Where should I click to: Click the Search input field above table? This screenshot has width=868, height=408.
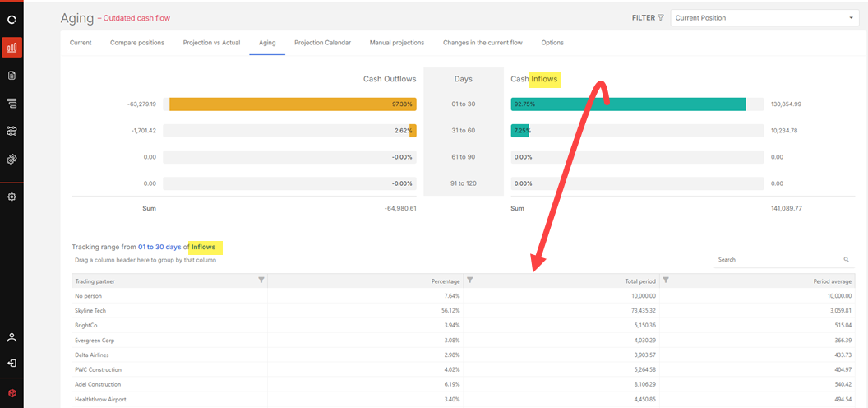point(777,260)
